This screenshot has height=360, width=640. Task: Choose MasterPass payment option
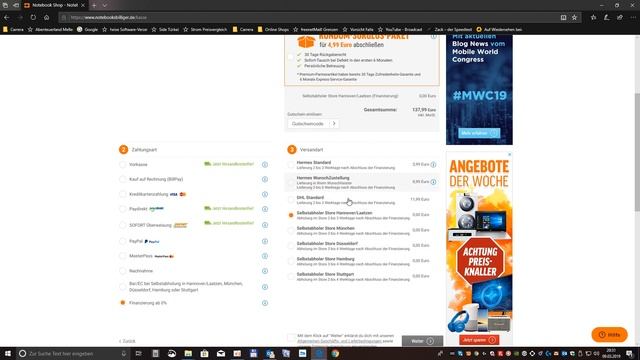(x=122, y=256)
